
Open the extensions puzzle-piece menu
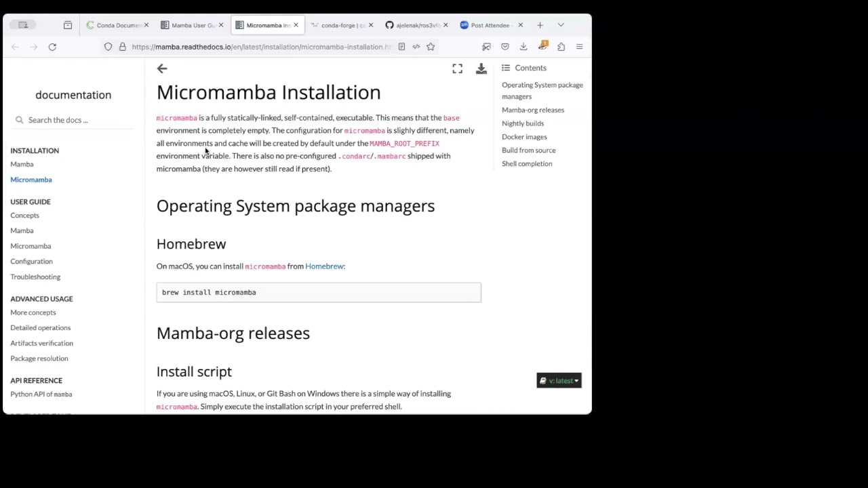[561, 47]
